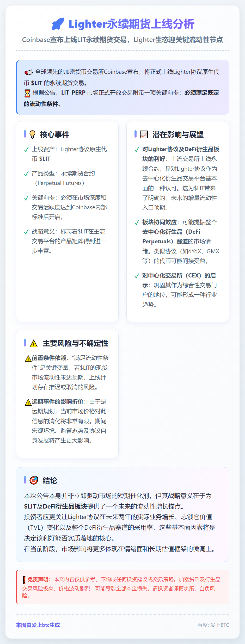Click the 结论 heading
The width and height of the screenshot is (245, 644).
(x=50, y=480)
